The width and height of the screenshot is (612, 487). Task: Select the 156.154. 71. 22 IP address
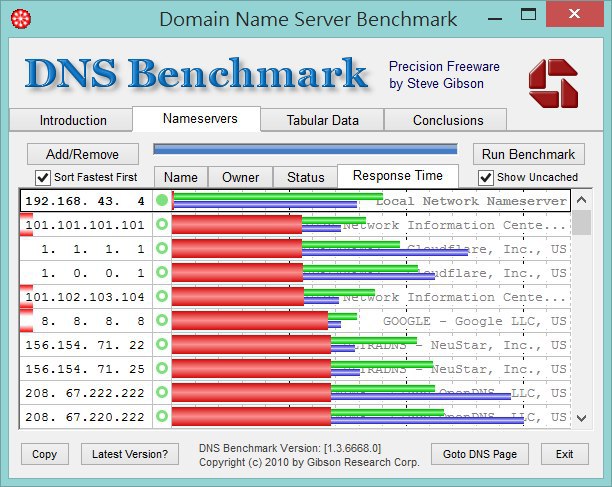(x=85, y=345)
